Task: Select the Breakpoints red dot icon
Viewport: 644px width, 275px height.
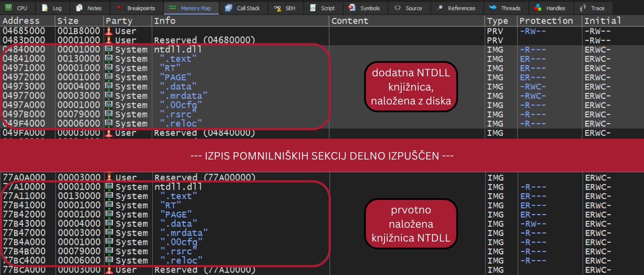Action: tap(119, 8)
